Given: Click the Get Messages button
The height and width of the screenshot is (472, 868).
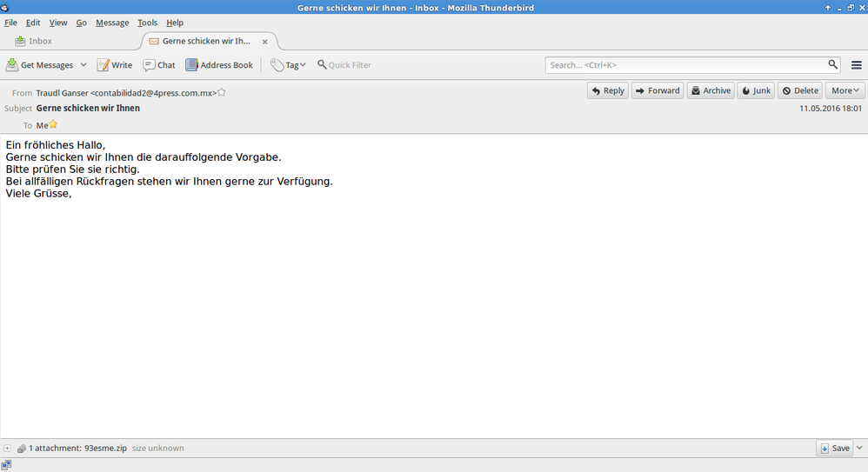Looking at the screenshot, I should coord(39,64).
